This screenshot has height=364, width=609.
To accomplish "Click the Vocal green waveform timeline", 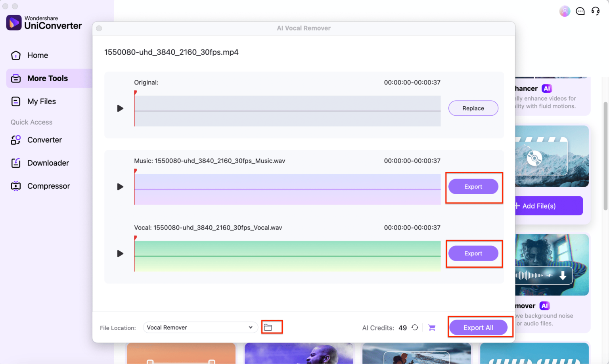I will (287, 256).
